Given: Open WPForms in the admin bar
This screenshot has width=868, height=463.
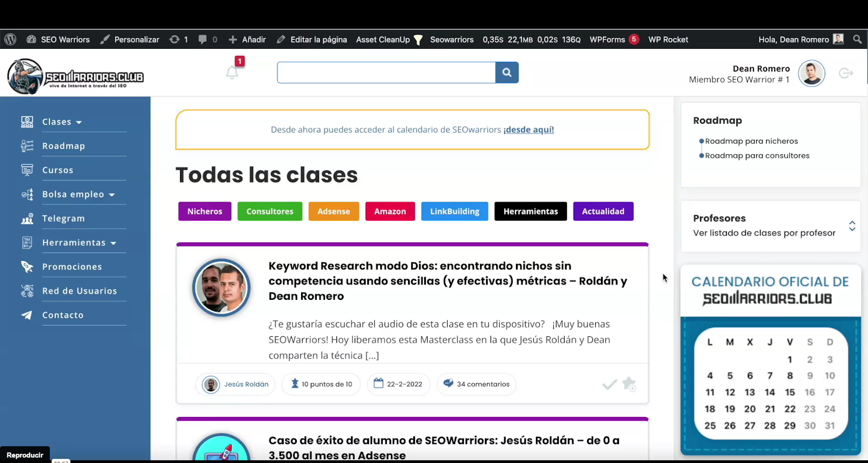Looking at the screenshot, I should pos(614,40).
